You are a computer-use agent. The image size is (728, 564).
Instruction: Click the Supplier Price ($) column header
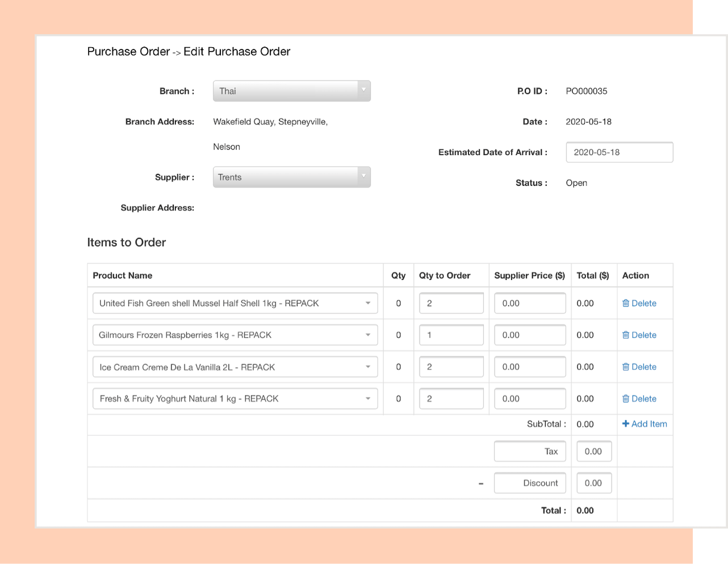point(530,275)
